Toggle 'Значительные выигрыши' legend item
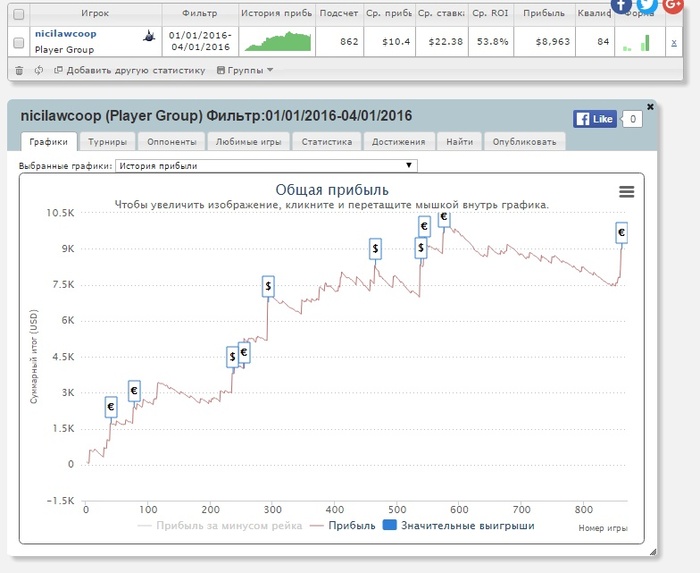 click(x=459, y=526)
